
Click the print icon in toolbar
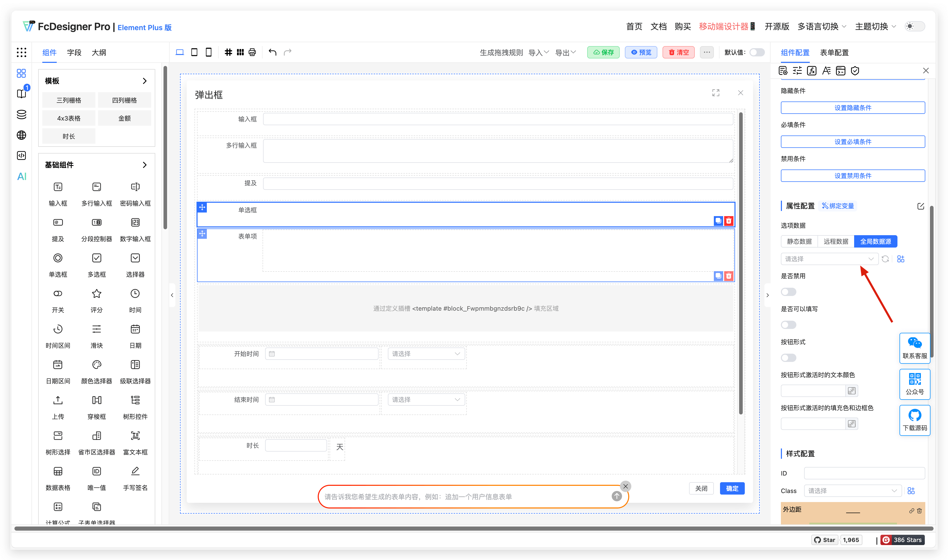[x=252, y=52]
